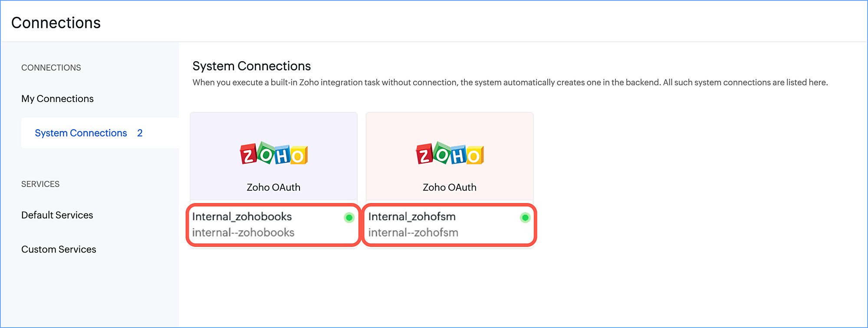Open the Custom Services section
Screen dimensions: 868x328
point(59,249)
